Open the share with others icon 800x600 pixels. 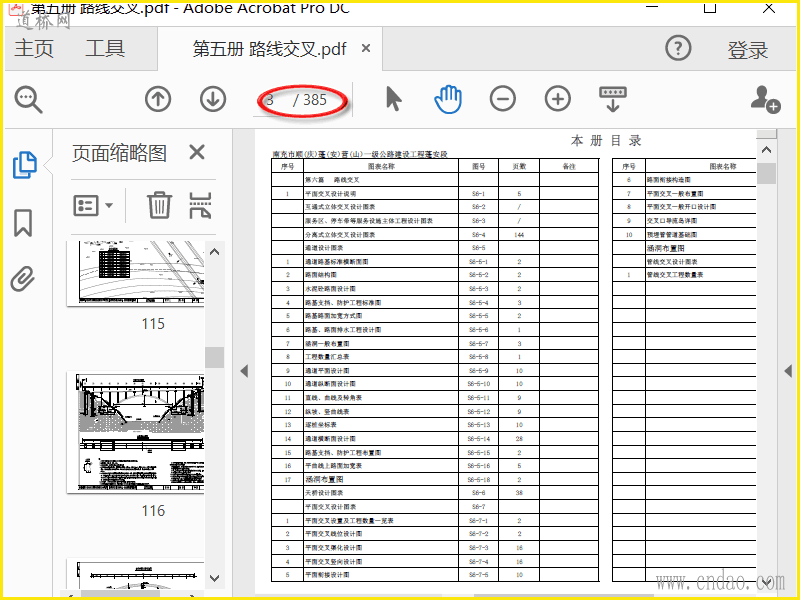click(765, 99)
